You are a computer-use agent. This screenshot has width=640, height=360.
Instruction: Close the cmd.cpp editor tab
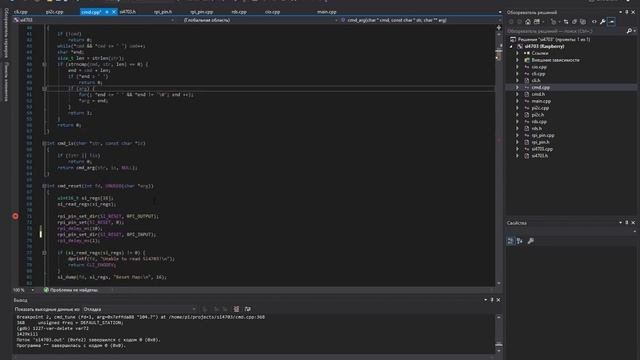point(114,12)
